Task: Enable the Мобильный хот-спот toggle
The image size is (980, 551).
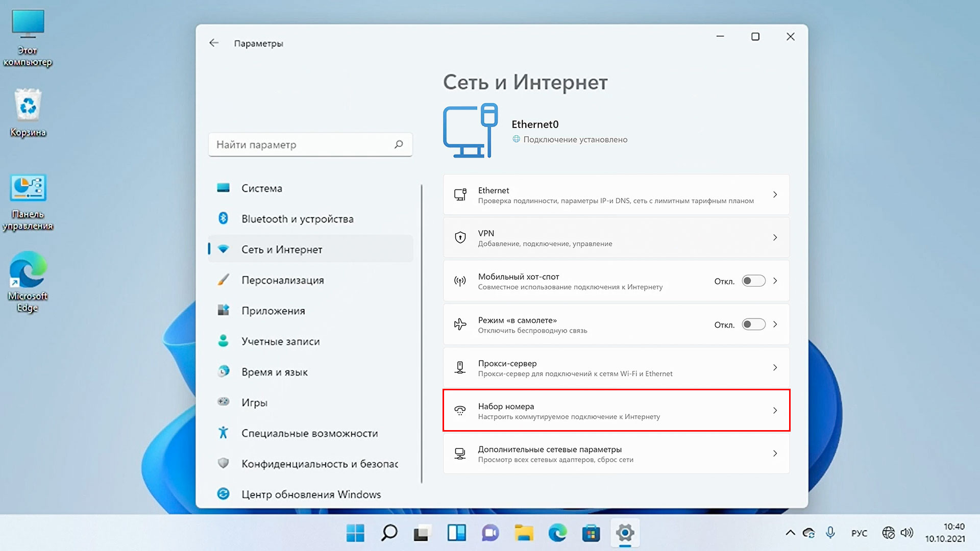Action: [x=753, y=281]
